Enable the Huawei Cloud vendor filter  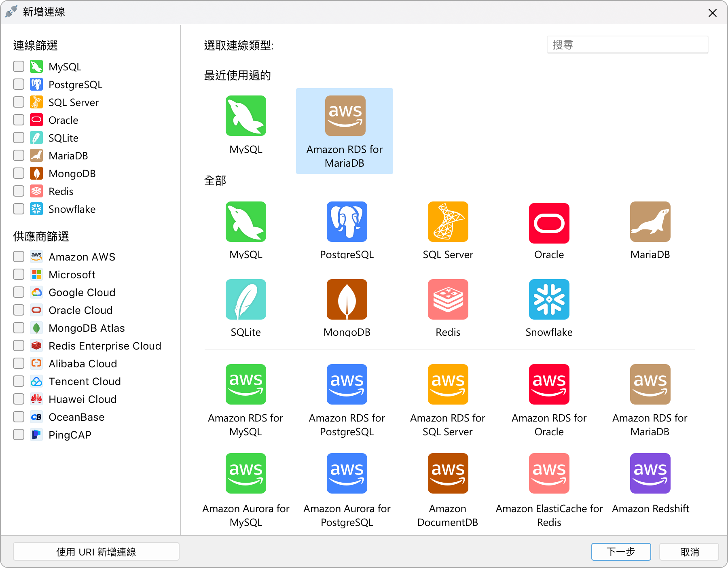coord(19,399)
